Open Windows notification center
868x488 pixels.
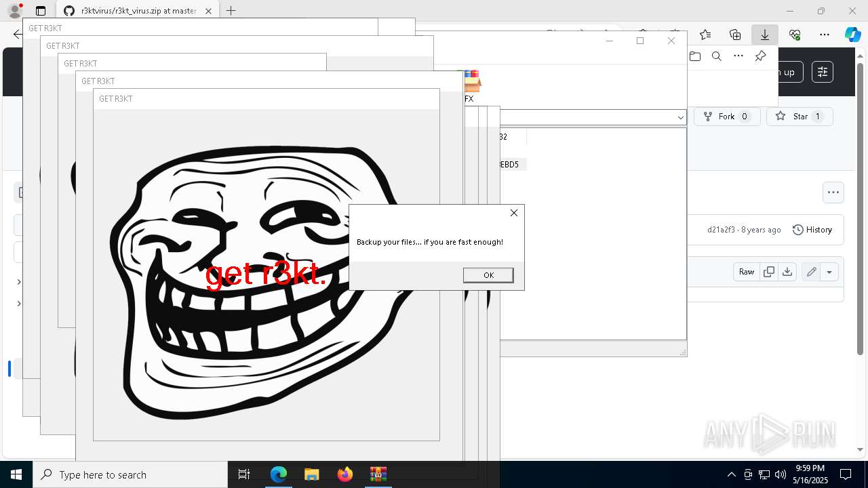click(846, 474)
